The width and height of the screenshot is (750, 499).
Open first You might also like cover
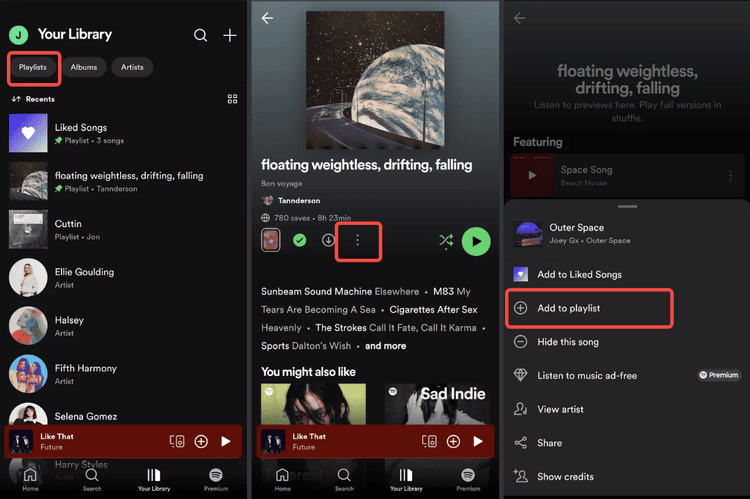313,404
